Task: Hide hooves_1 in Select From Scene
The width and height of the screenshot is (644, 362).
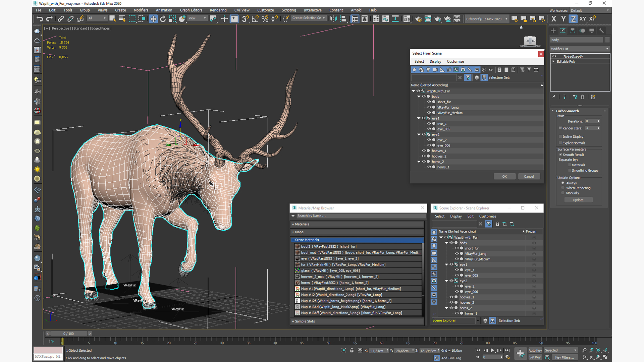Action: pos(424,151)
